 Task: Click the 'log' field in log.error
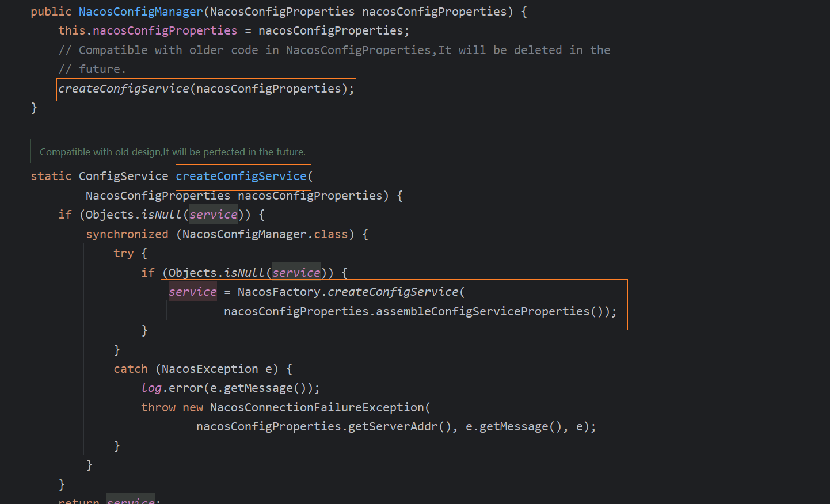coord(151,388)
